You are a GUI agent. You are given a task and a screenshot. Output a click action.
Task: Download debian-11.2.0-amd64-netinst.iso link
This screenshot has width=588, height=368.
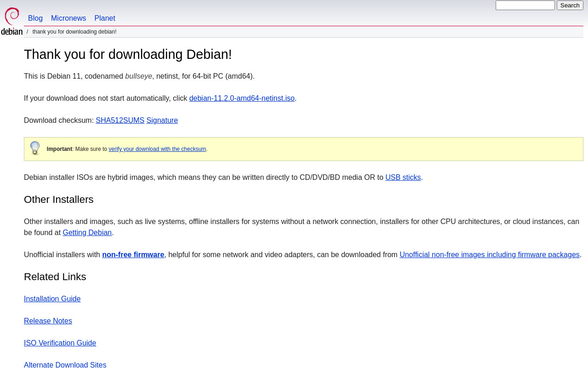pyautogui.click(x=242, y=98)
